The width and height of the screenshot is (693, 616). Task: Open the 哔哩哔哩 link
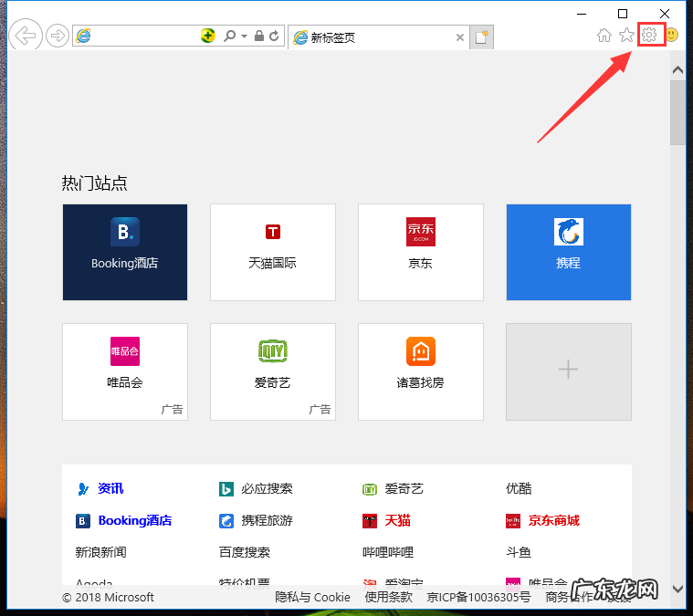pos(388,552)
